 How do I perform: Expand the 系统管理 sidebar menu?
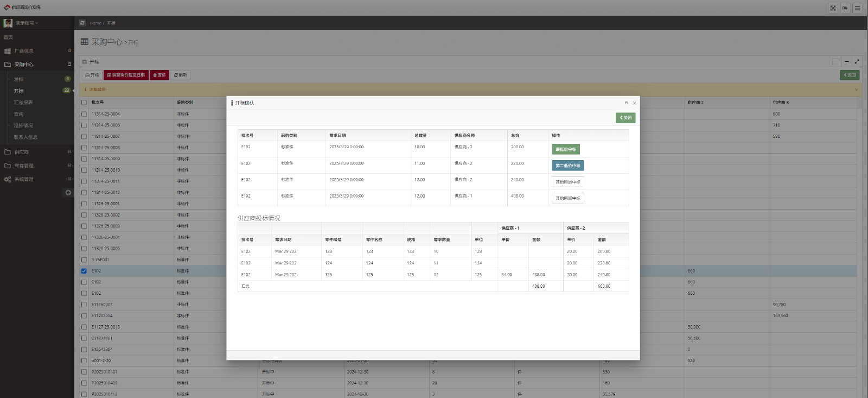click(x=24, y=179)
